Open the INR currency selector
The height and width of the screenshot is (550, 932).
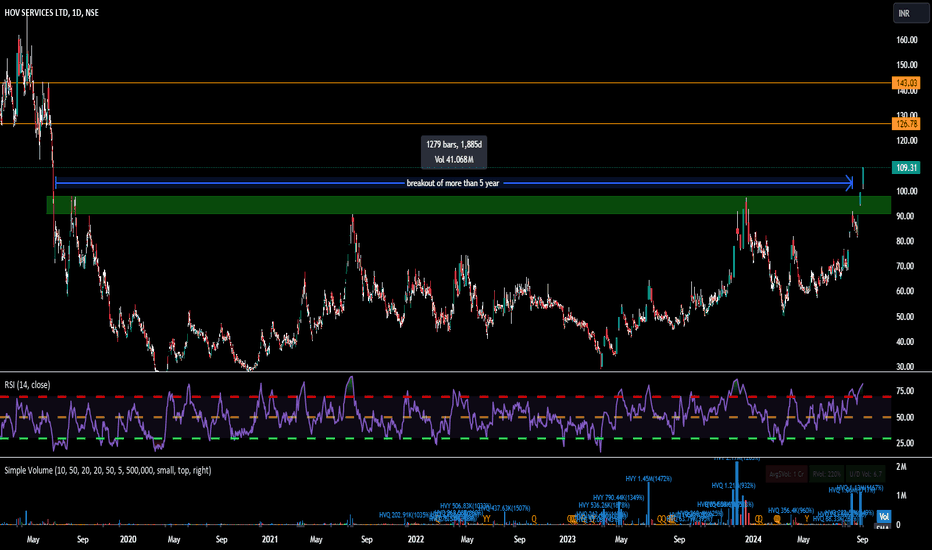(x=911, y=13)
